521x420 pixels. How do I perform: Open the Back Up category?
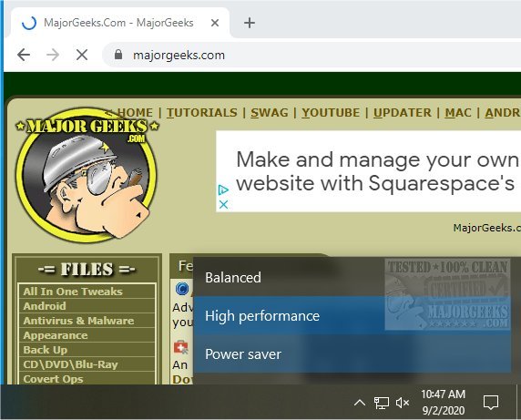pyautogui.click(x=87, y=350)
